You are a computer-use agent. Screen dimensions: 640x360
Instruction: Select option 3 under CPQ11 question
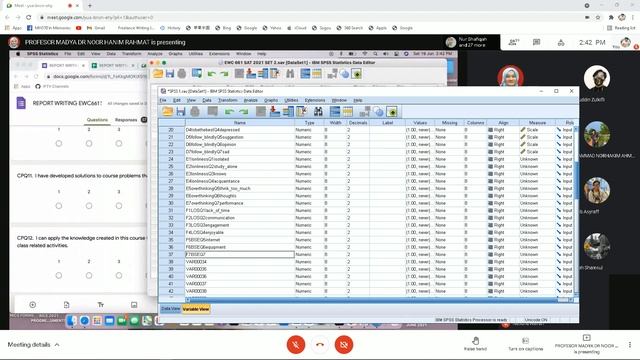tap(119, 206)
